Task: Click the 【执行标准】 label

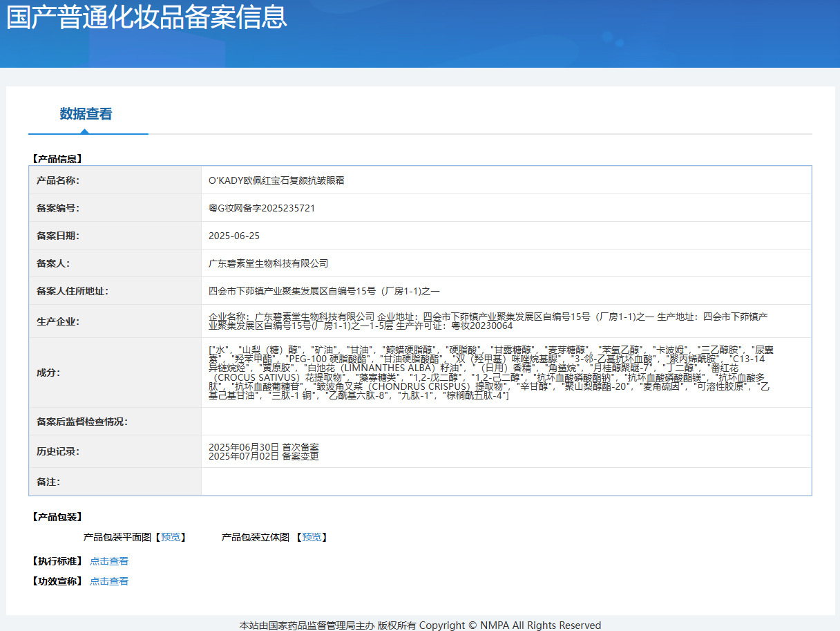Action: (x=57, y=561)
